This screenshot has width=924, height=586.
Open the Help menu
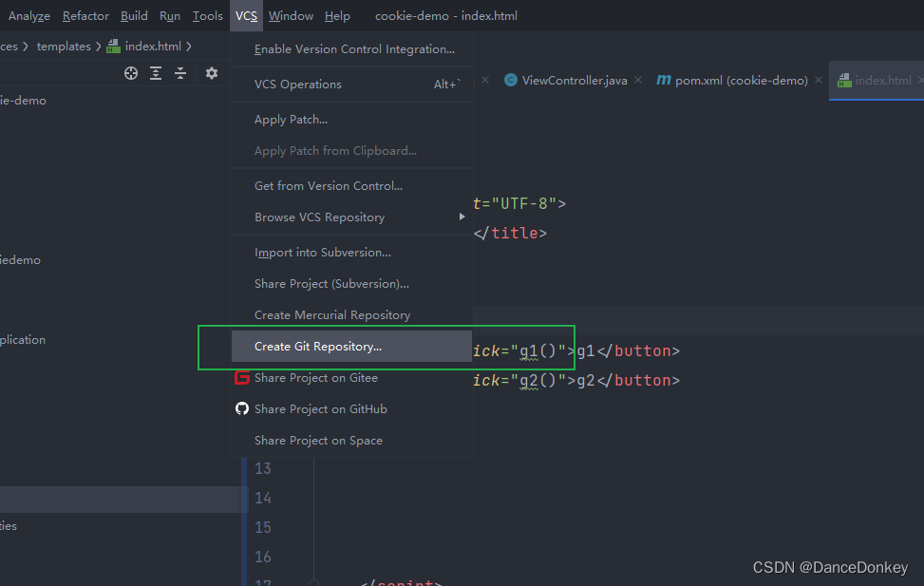coord(337,16)
